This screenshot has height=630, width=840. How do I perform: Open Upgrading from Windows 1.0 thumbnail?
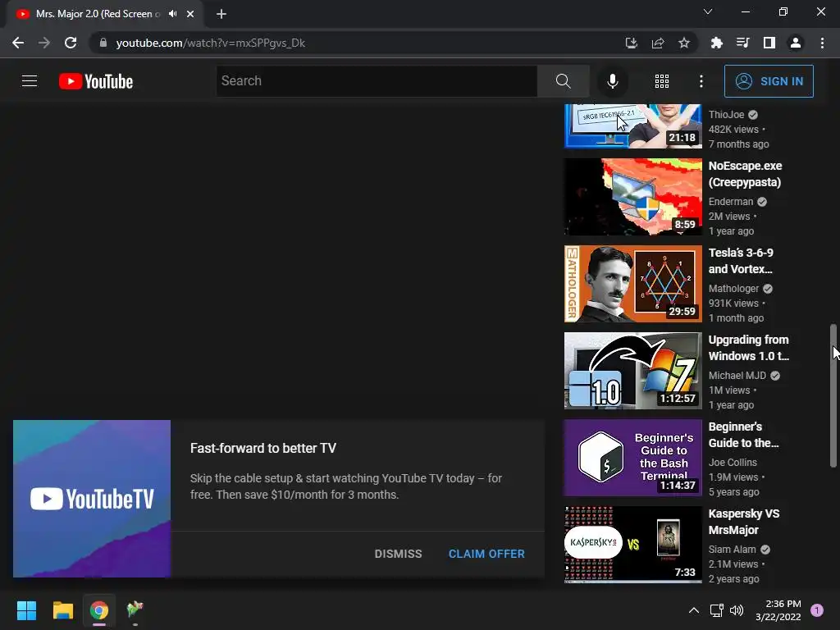click(633, 371)
